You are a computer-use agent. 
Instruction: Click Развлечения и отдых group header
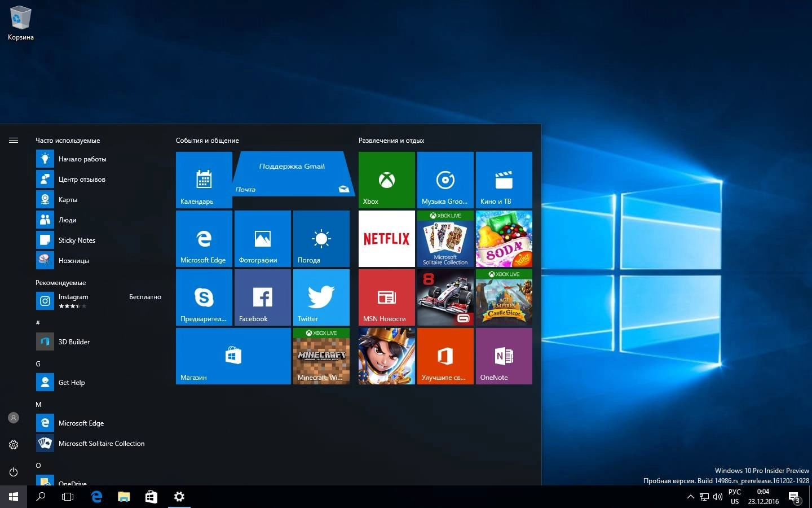[x=391, y=141]
